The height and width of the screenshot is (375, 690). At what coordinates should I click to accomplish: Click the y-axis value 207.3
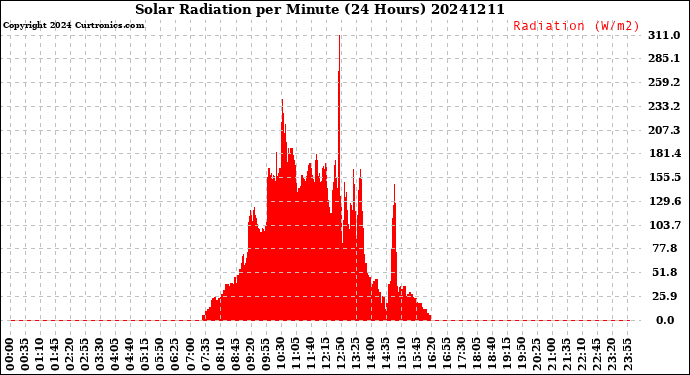664,130
